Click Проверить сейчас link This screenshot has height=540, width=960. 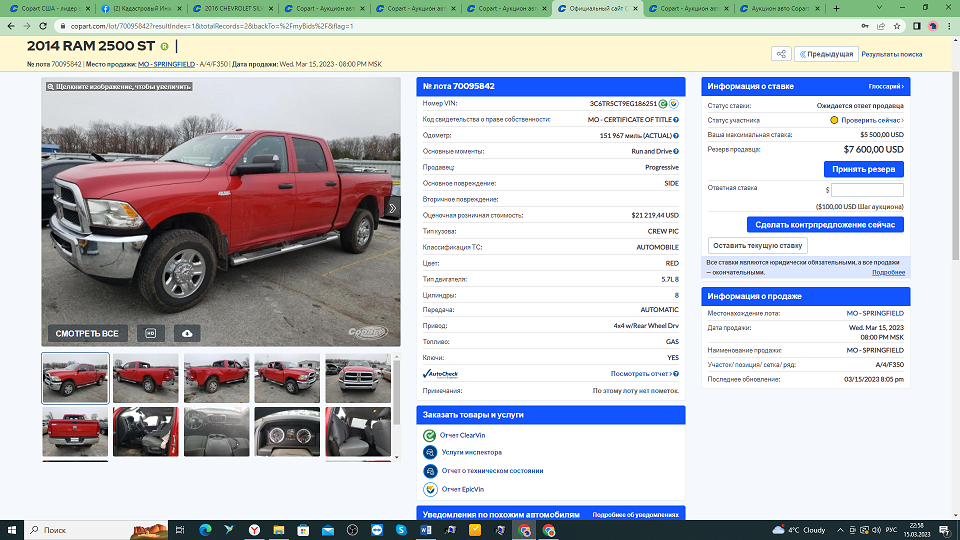click(x=872, y=120)
